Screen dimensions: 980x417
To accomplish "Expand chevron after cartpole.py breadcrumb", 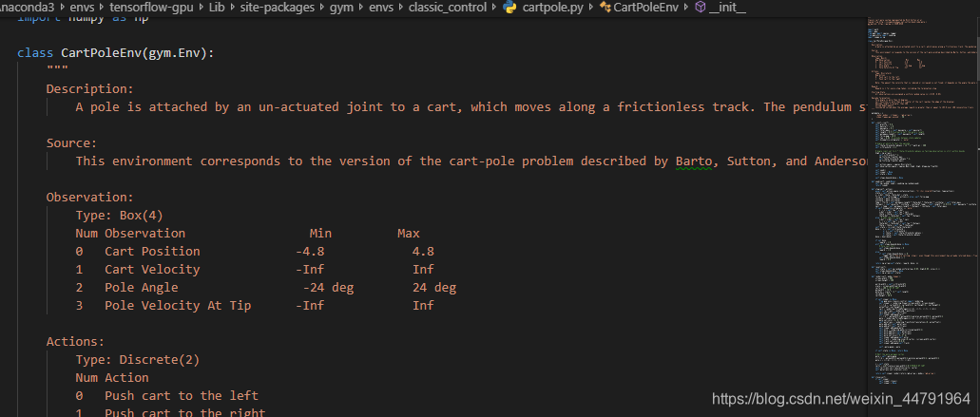I will (593, 8).
